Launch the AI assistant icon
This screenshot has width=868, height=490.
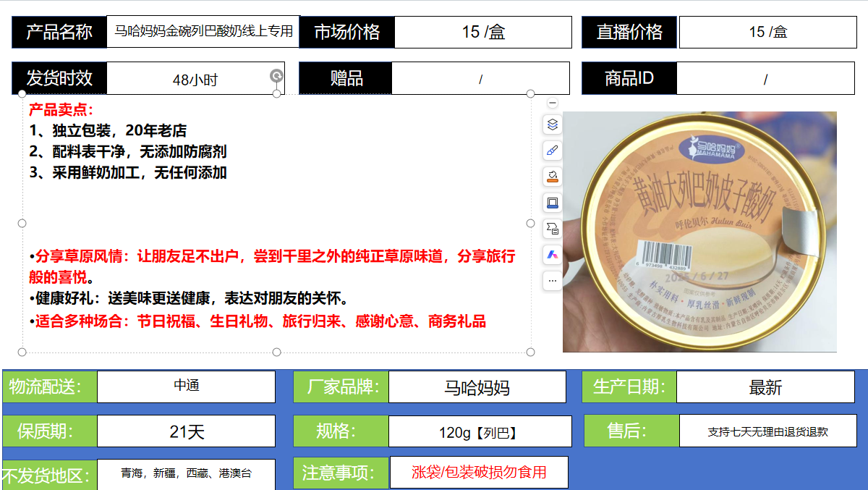553,255
